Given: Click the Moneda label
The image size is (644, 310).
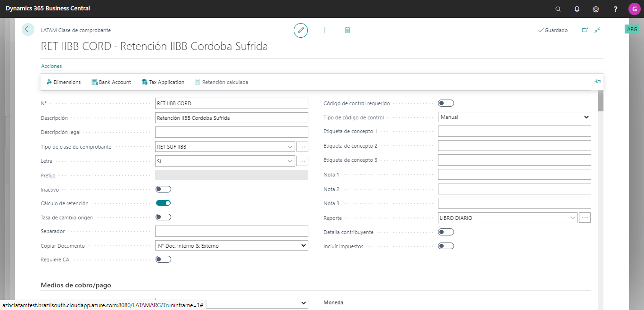Looking at the screenshot, I should tap(333, 302).
